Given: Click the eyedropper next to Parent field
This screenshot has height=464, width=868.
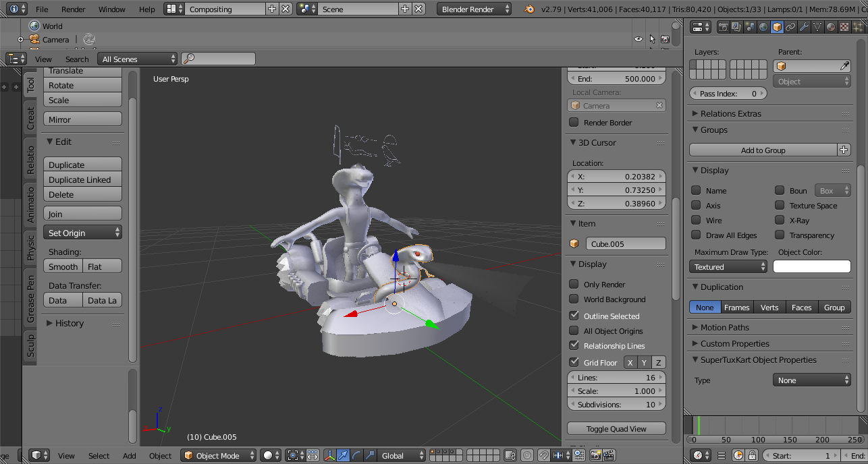Looking at the screenshot, I should point(844,66).
